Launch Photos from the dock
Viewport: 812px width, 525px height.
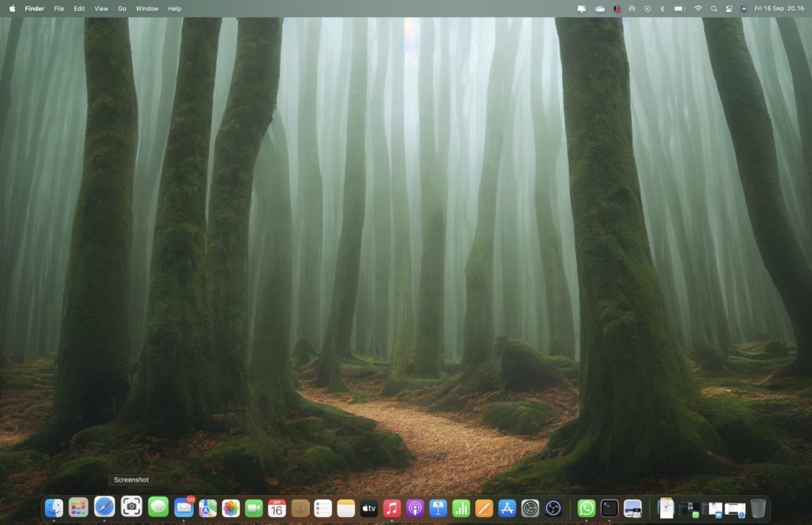coord(230,508)
